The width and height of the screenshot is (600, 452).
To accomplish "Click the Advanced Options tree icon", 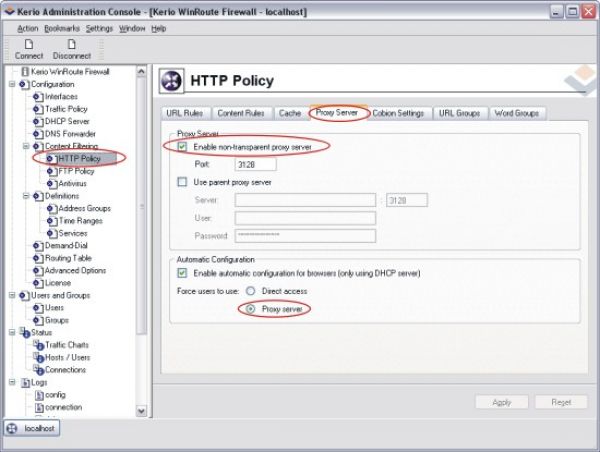I will click(x=38, y=271).
